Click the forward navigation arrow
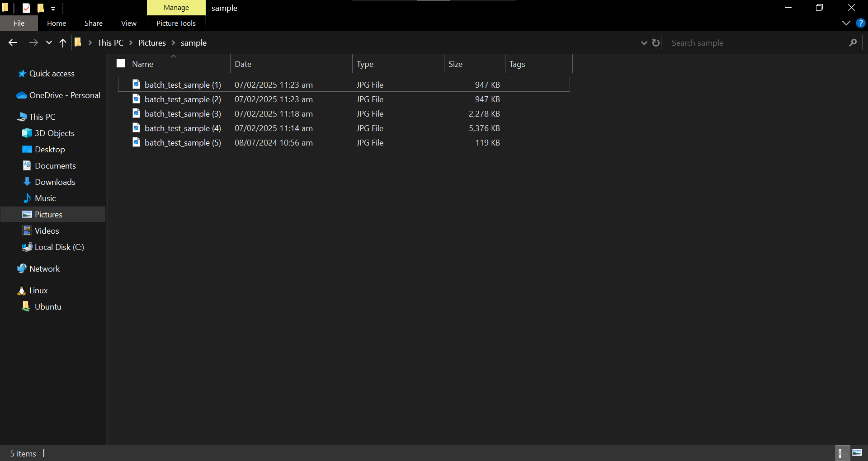 33,42
